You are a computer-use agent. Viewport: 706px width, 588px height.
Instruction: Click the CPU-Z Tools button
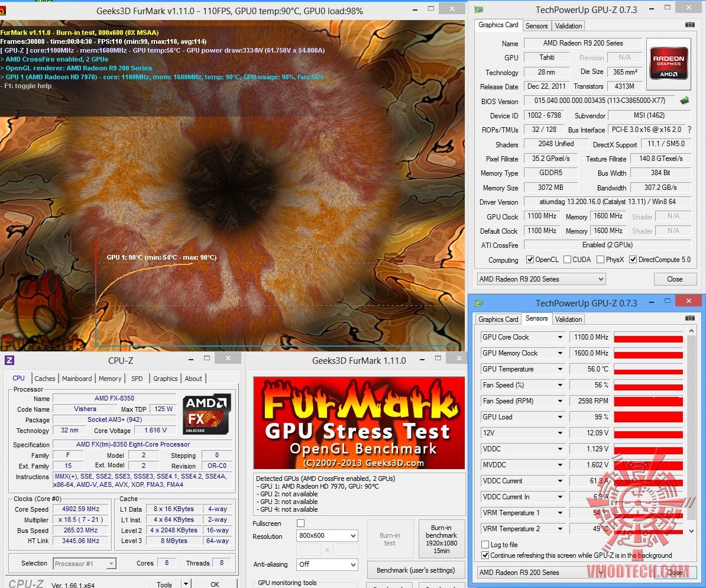pyautogui.click(x=164, y=584)
